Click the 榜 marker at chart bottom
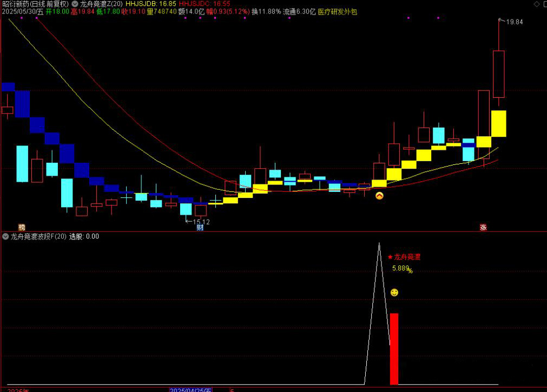Image resolution: width=547 pixels, height=392 pixels. [x=22, y=227]
